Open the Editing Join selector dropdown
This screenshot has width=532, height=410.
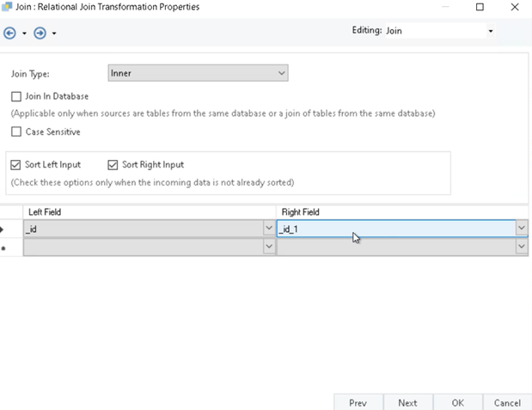click(x=491, y=31)
